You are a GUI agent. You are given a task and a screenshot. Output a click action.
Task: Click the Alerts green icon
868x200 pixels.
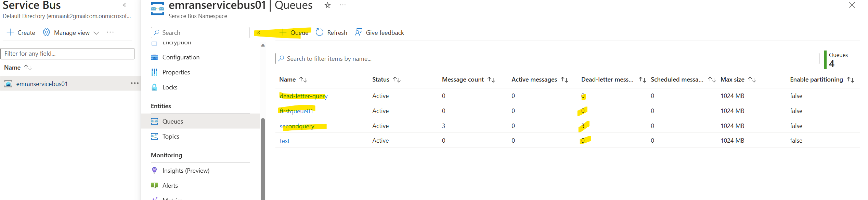point(154,185)
